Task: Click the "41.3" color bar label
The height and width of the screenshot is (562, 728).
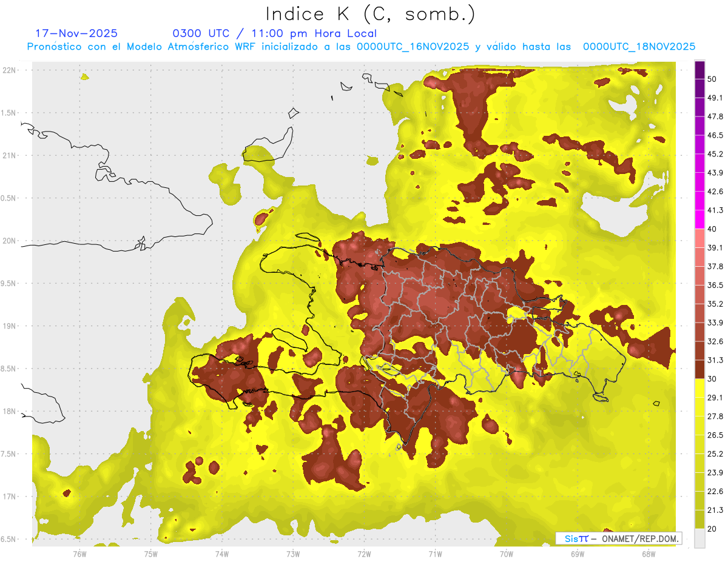Action: tap(715, 210)
